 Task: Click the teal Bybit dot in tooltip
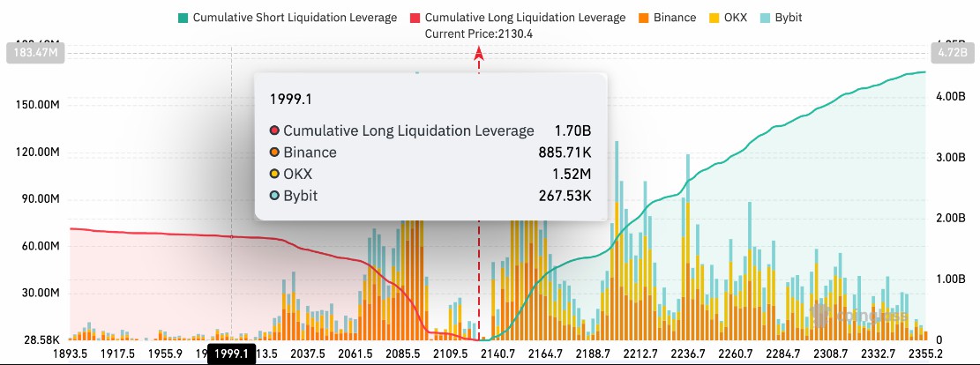click(273, 196)
